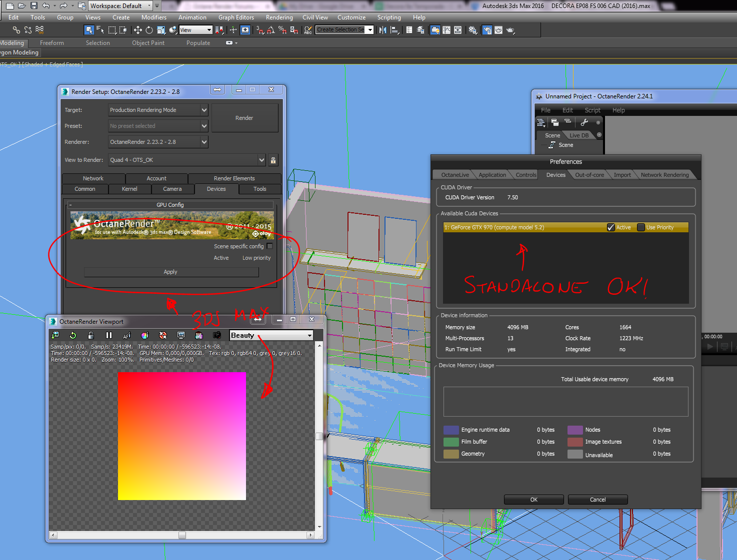
Task: Activate the Select Object arrow tool
Action: [x=89, y=30]
